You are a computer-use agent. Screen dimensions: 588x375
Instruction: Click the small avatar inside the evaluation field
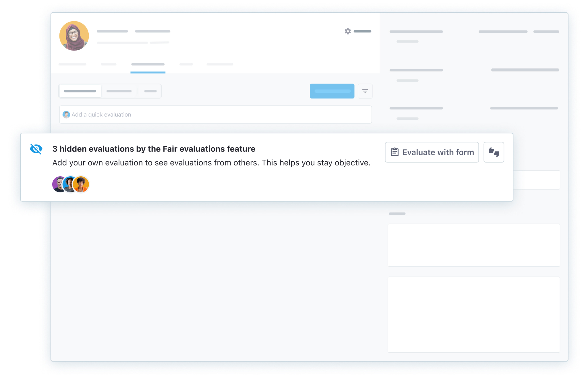coord(66,114)
